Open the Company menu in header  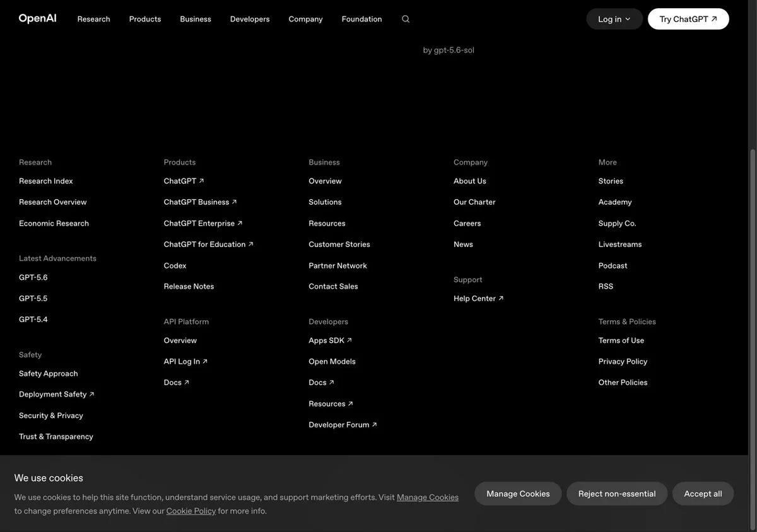(306, 19)
